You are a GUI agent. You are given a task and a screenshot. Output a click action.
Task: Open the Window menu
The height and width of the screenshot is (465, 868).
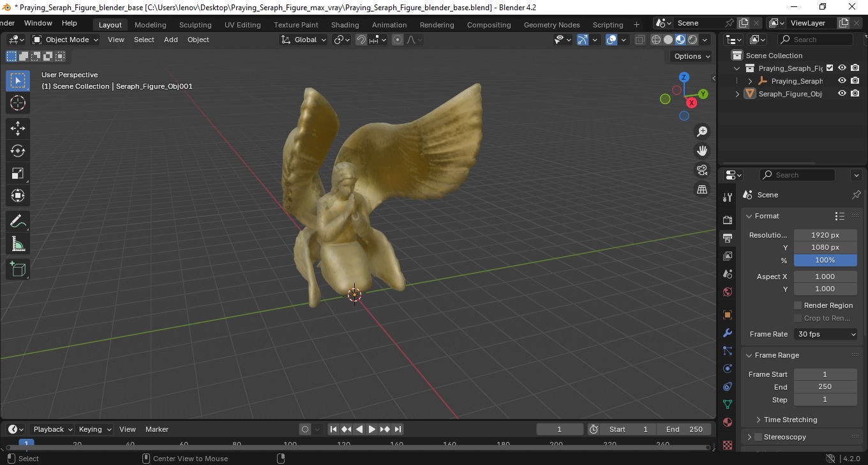click(38, 23)
